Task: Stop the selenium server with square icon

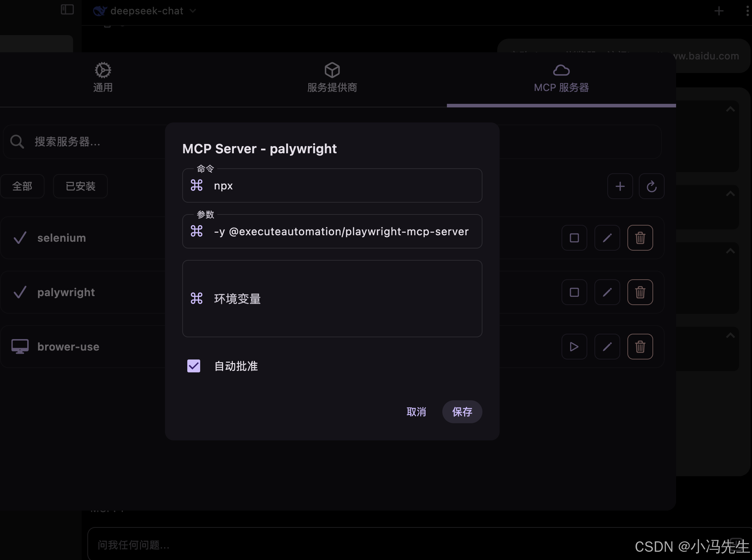Action: 574,238
